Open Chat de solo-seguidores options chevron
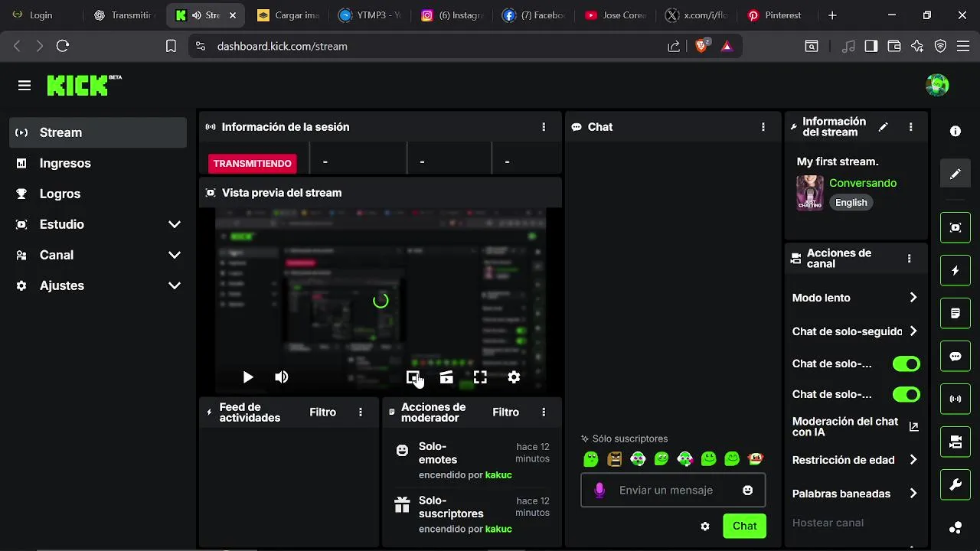 click(913, 331)
